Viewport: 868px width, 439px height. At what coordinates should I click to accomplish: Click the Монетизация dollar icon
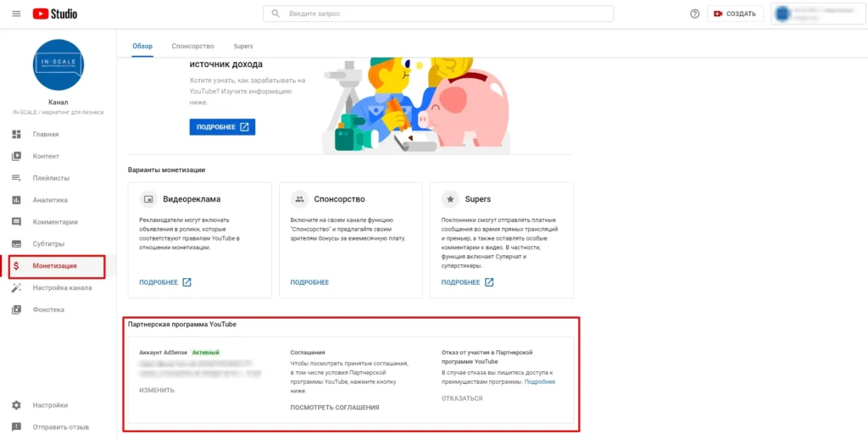tap(17, 266)
